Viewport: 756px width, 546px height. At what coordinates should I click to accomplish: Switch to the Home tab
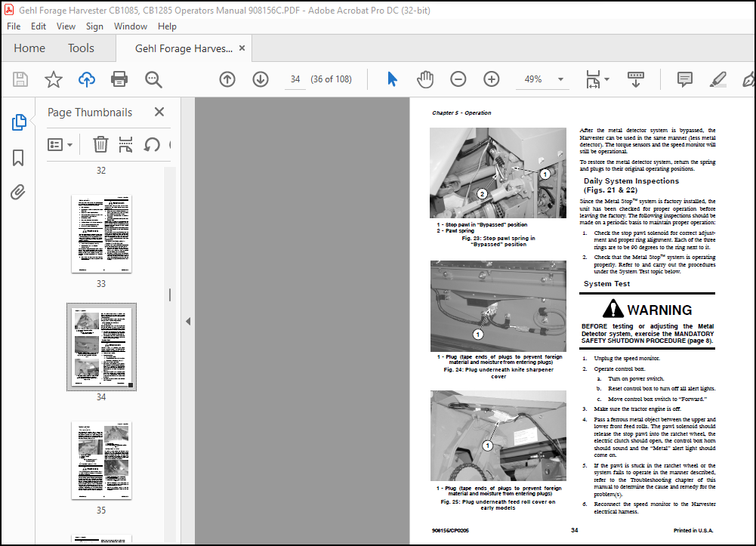pos(29,48)
